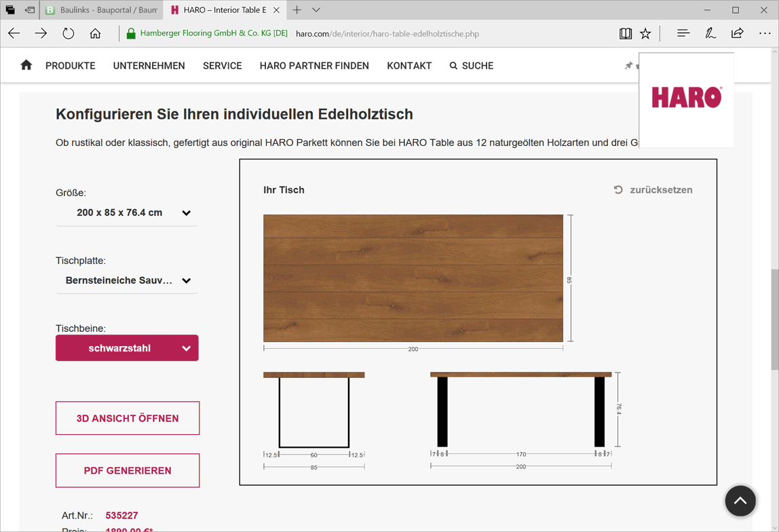Add this page to favorites
779x532 pixels.
pos(645,33)
